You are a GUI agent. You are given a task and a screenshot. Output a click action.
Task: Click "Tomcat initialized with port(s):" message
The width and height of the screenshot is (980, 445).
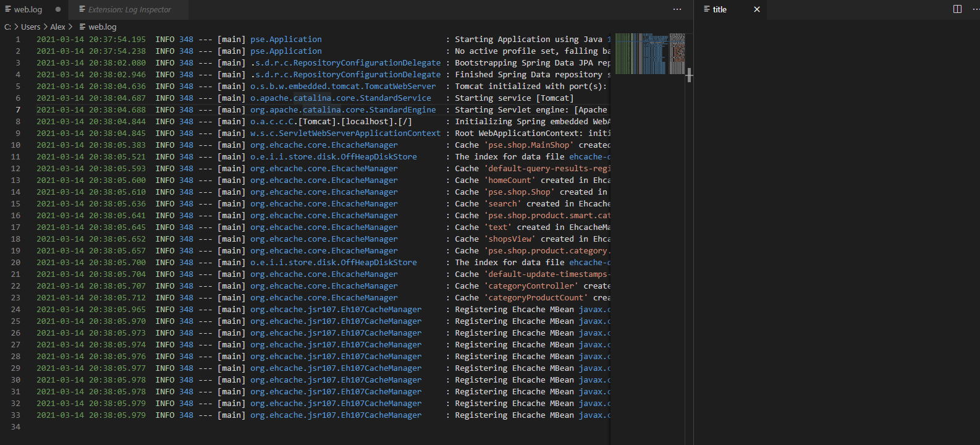(x=531, y=87)
